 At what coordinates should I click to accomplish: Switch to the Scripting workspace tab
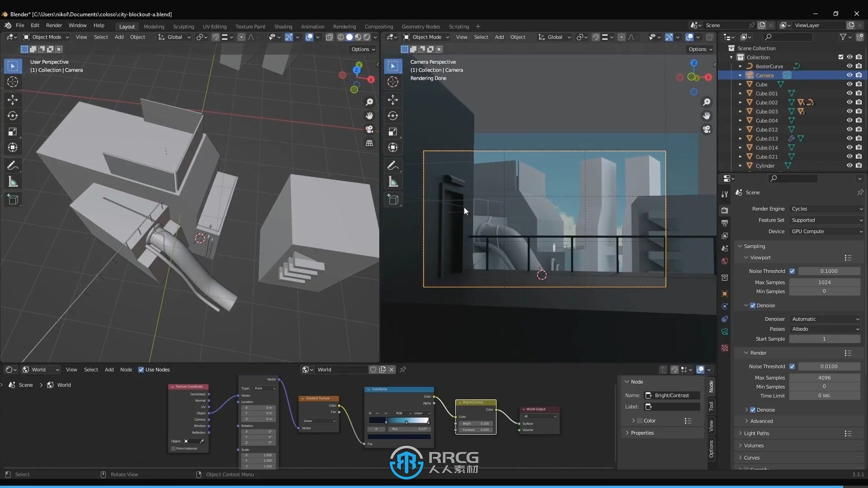coord(458,26)
